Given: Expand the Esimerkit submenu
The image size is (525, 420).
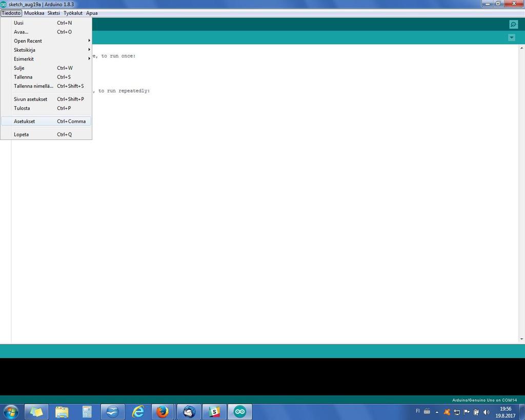Looking at the screenshot, I should click(46, 59).
